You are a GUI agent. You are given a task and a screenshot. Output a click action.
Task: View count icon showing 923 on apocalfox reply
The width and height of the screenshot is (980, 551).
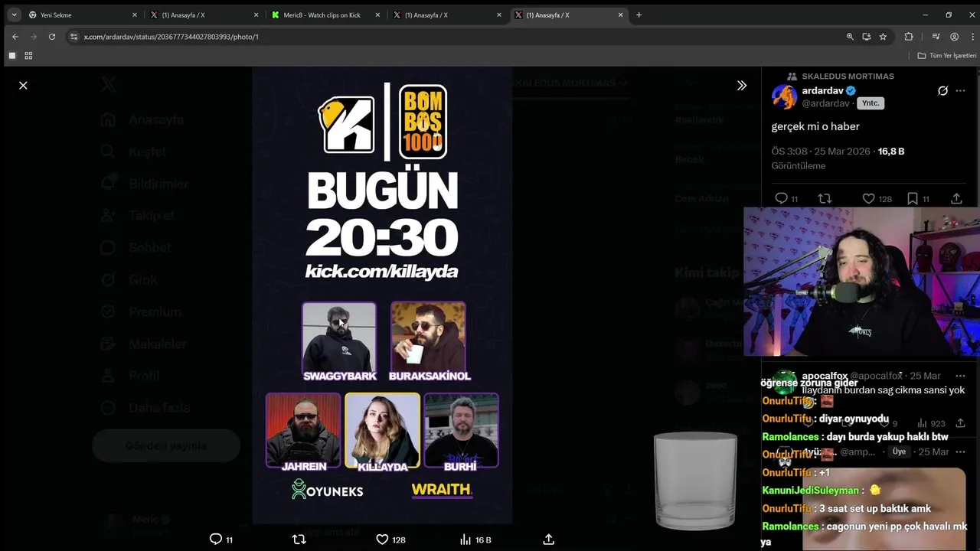pos(931,423)
